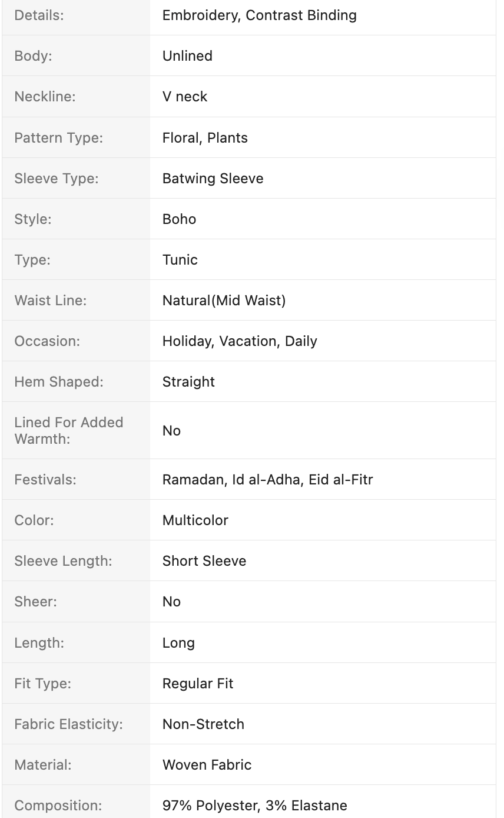504x818 pixels.
Task: Click the Long length value
Action: [178, 643]
